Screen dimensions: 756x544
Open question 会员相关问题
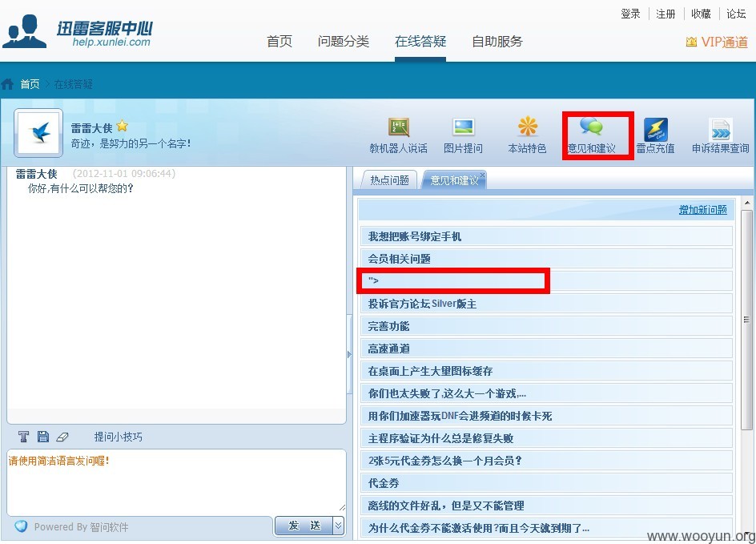546,259
